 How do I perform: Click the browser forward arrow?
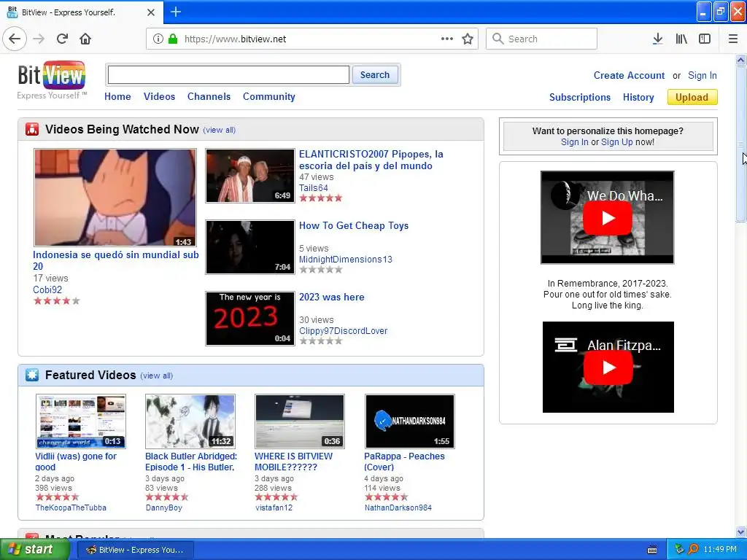[39, 39]
